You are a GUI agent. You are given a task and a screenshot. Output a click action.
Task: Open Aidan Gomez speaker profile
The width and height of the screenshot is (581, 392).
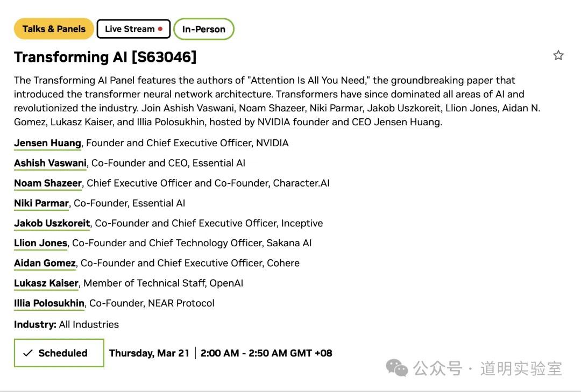[x=45, y=263]
